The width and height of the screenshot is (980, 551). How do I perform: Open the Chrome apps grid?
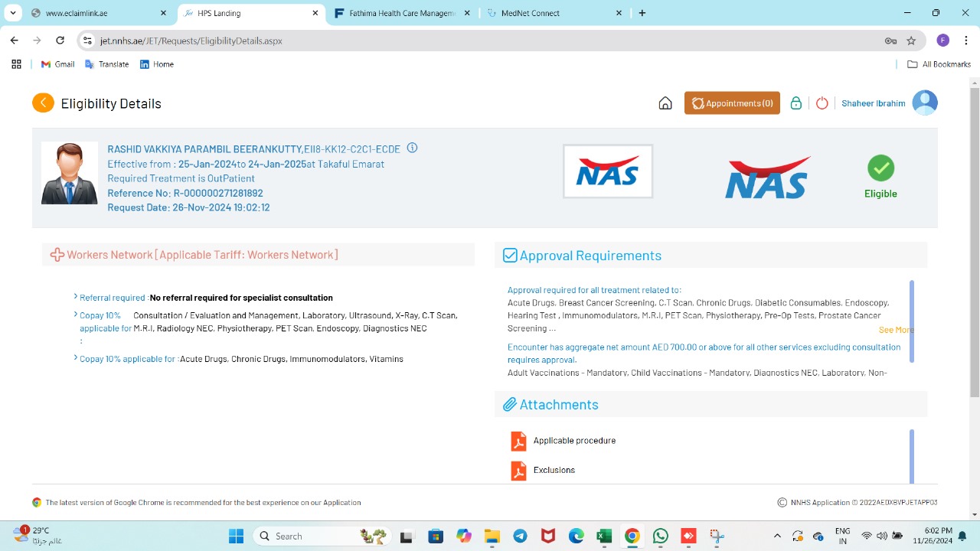[16, 64]
